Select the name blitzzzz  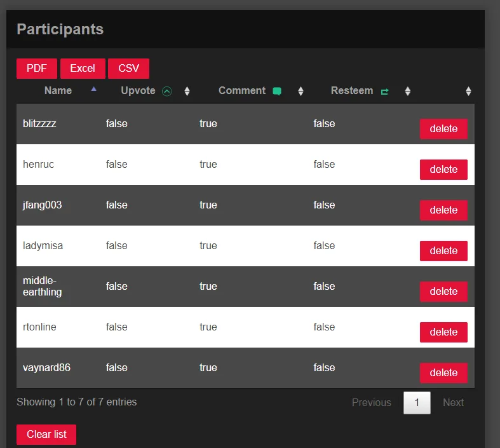tap(39, 124)
